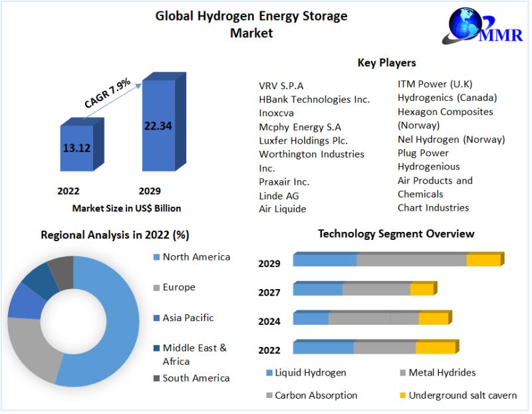Select ITM Power (U.K) in key players

pos(434,84)
